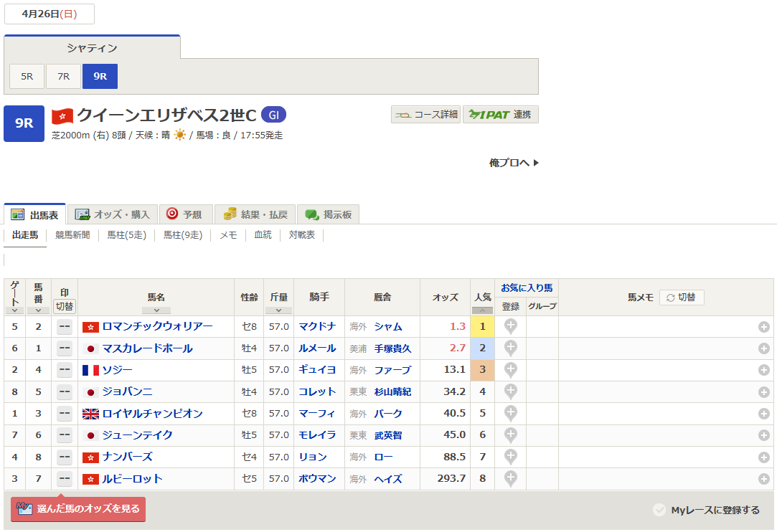Add ロイヤルチャンピオン to favorites with pin icon
Viewport: 777px width, 532px height.
pyautogui.click(x=510, y=414)
